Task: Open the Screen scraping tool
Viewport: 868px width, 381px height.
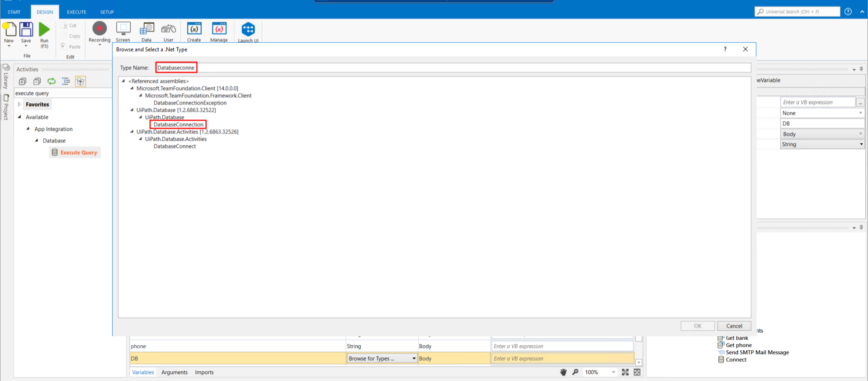Action: 123,29
